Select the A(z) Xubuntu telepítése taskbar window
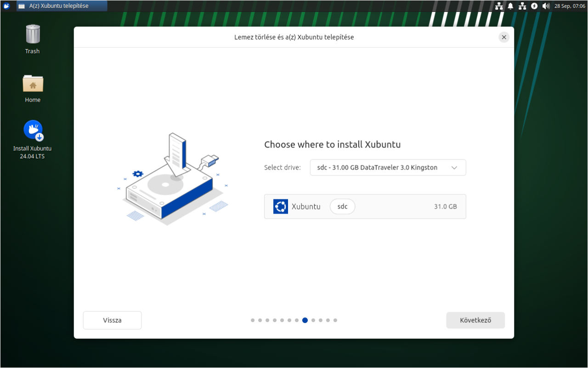Viewport: 588px width, 368px height. pyautogui.click(x=62, y=6)
